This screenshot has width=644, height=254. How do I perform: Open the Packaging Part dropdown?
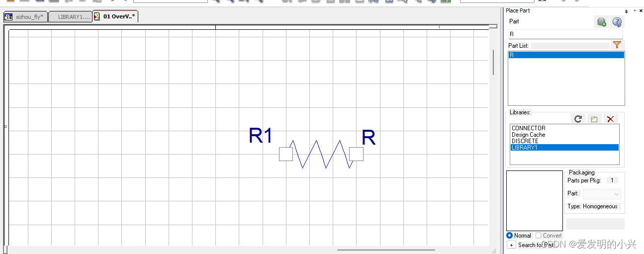[602, 194]
